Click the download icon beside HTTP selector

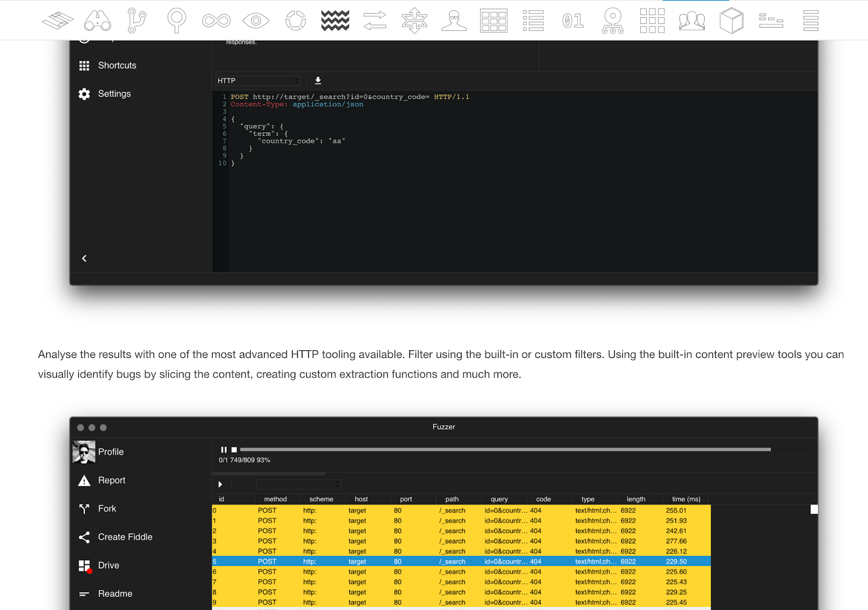(x=318, y=81)
